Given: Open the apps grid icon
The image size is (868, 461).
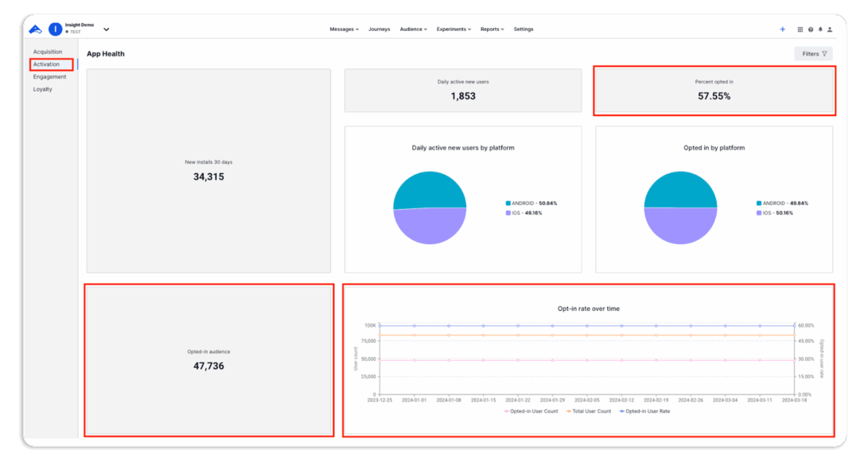Looking at the screenshot, I should [800, 29].
